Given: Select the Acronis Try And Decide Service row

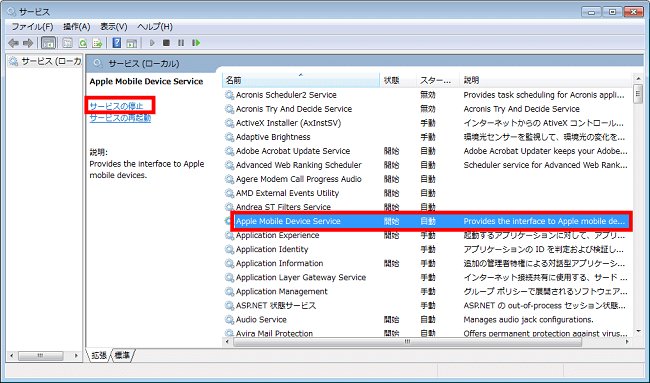Looking at the screenshot, I should (x=427, y=109).
